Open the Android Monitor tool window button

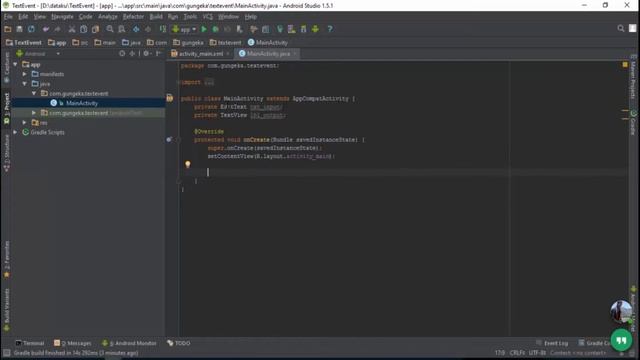[x=129, y=343]
